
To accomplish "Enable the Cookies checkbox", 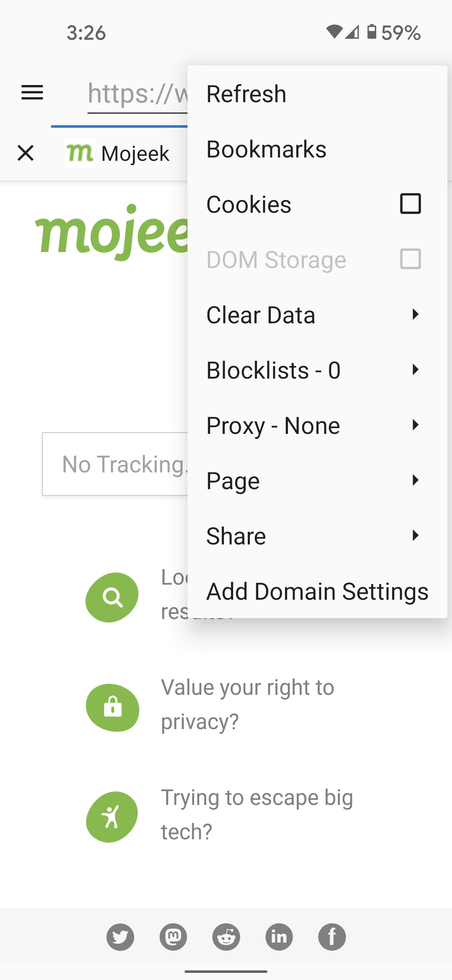I will [410, 204].
